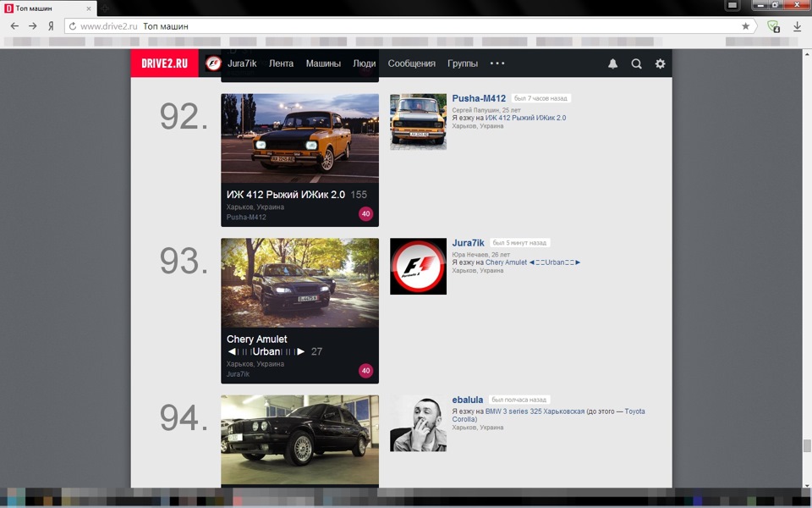
Task: Click the Yandex "Я" home button
Action: [51, 26]
